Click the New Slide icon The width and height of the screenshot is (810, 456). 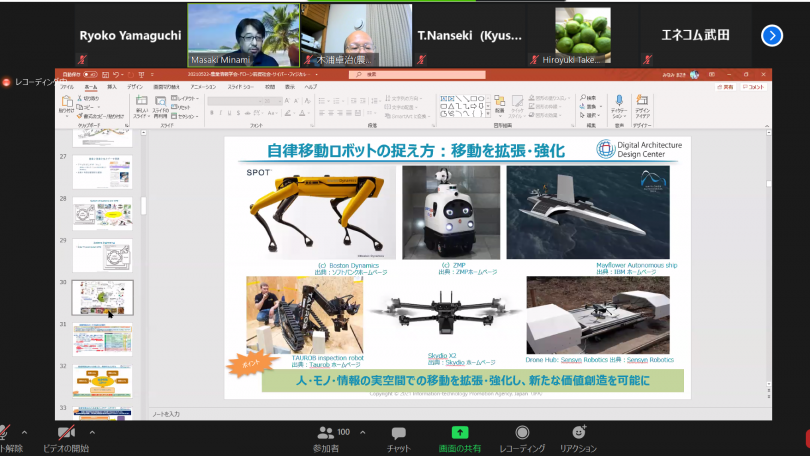(x=141, y=101)
